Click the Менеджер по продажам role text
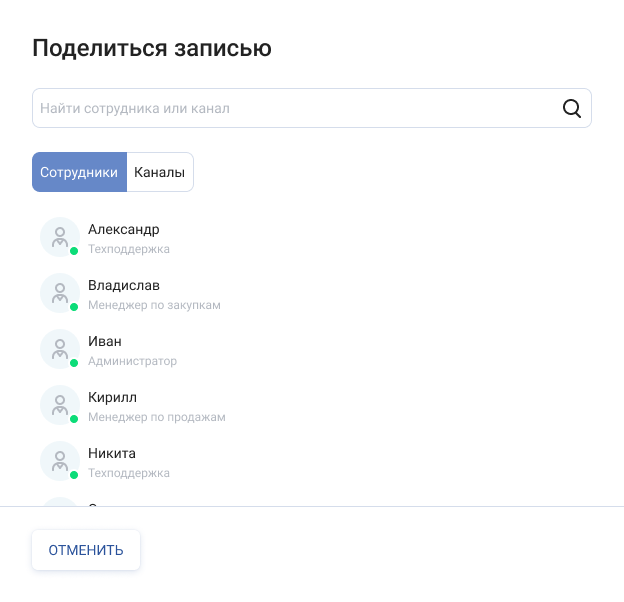Image resolution: width=624 pixels, height=602 pixels. click(157, 417)
